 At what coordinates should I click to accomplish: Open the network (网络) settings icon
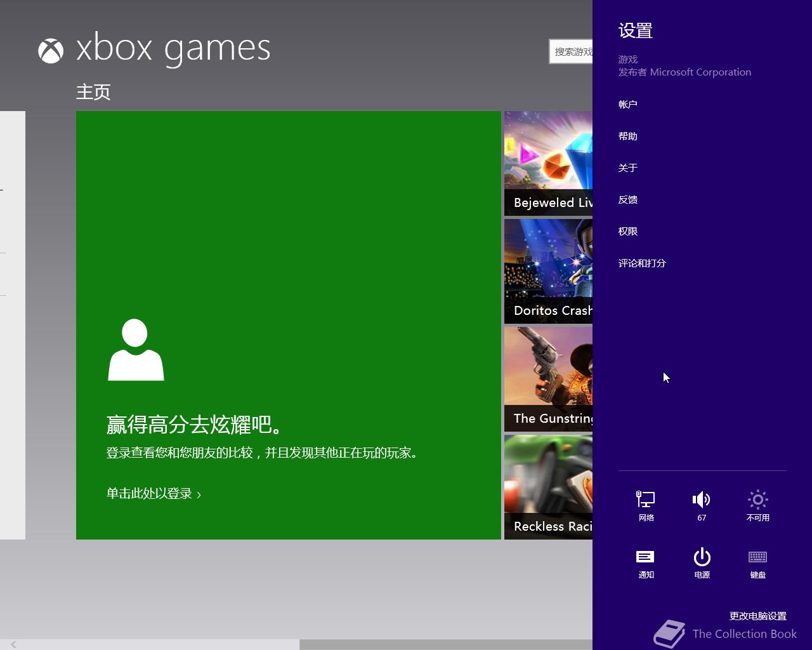[646, 506]
